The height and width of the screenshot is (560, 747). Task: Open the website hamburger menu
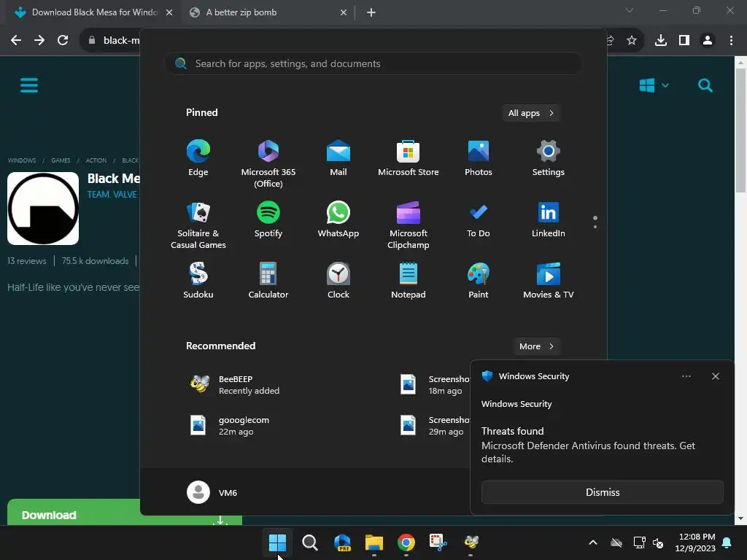tap(29, 86)
